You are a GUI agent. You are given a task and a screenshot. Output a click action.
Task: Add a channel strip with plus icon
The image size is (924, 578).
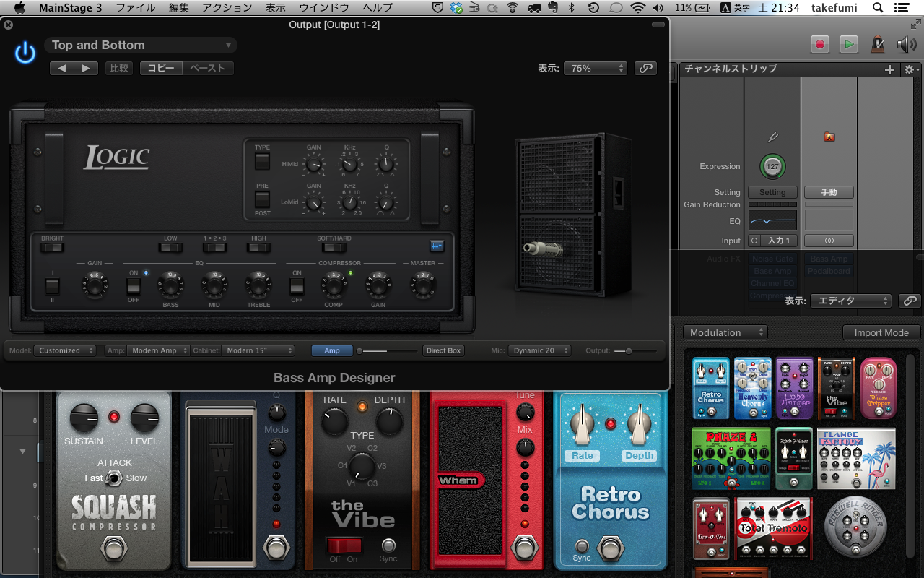(889, 69)
